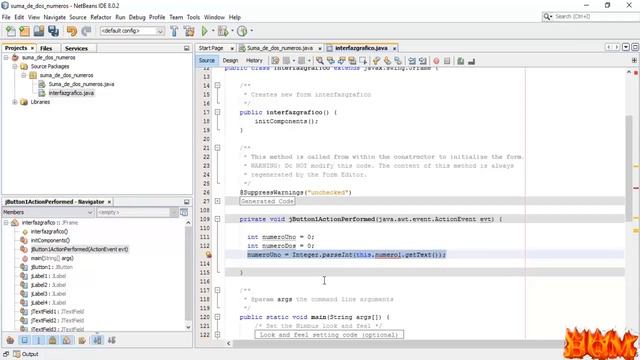Select the interfazgrafico.java editor tab

pos(361,48)
